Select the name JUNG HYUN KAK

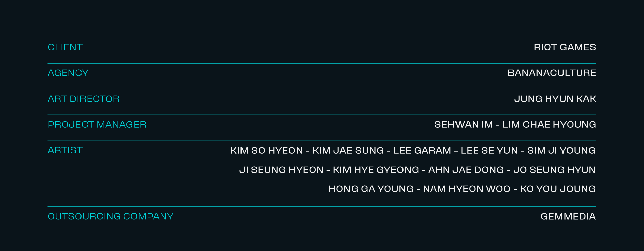[x=555, y=99]
